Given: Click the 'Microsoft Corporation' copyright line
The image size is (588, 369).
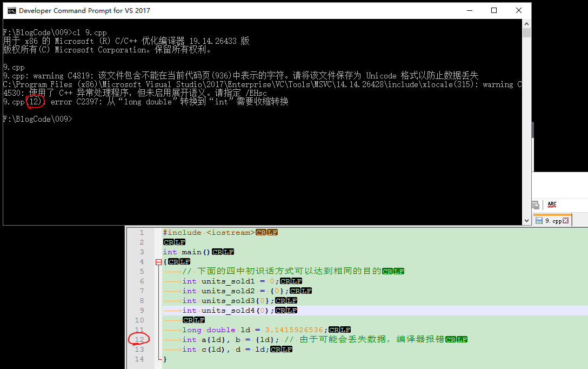Looking at the screenshot, I should (x=107, y=50).
